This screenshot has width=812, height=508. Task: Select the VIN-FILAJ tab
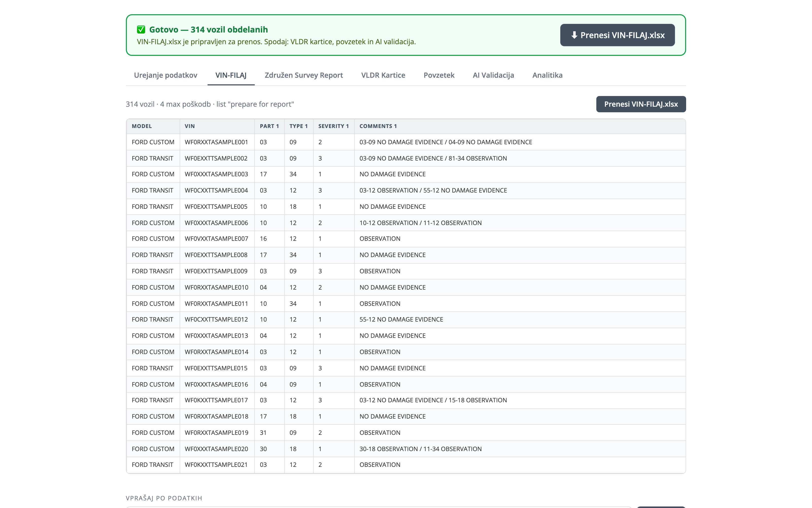pyautogui.click(x=231, y=75)
